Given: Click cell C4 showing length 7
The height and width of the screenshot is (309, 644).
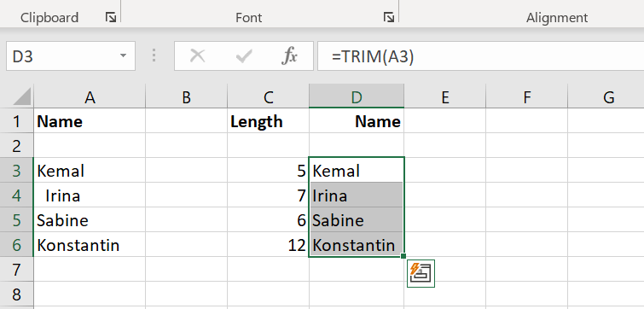Looking at the screenshot, I should pos(268,195).
